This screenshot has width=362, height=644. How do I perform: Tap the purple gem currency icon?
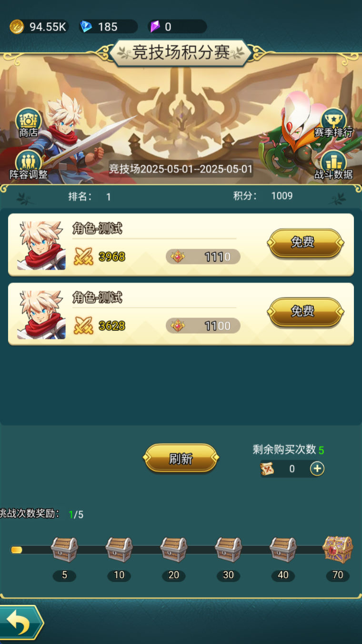coord(155,27)
